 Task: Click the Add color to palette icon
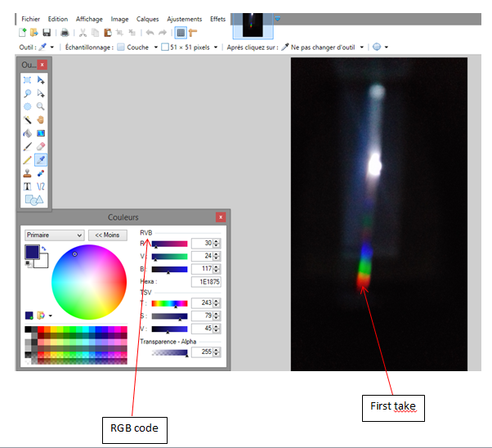click(29, 316)
